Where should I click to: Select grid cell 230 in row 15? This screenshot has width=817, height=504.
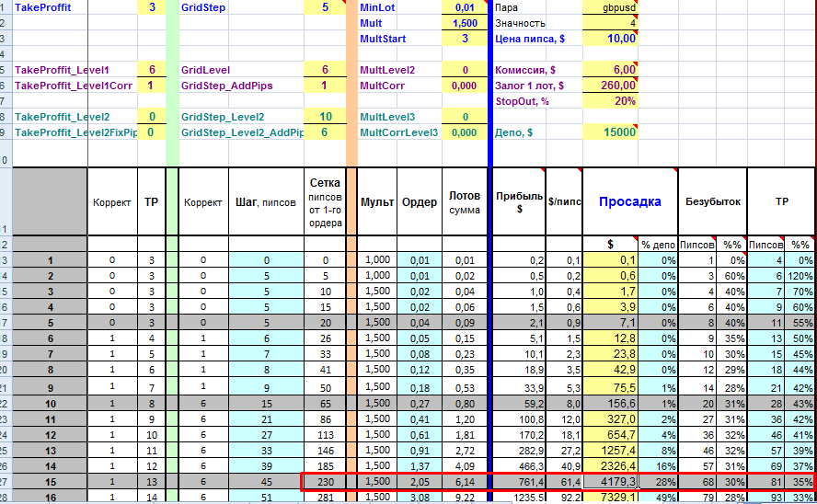pos(325,482)
